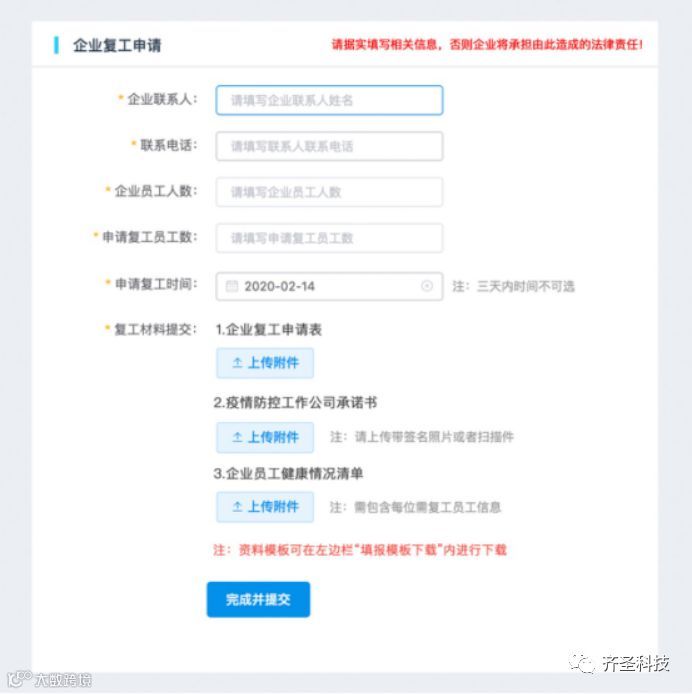Upload attachment for 企业员工健康情况清单
Screen dimensions: 692x694
265,507
